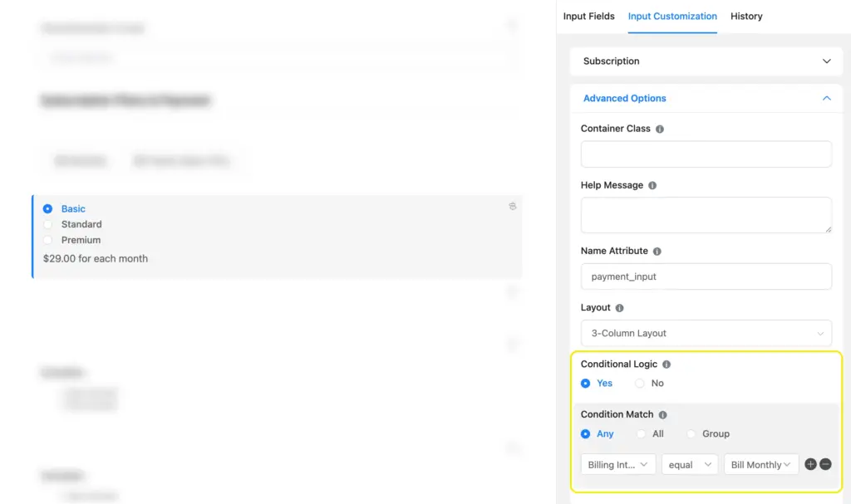
Task: Click the info icon beside Container Class
Action: (660, 130)
